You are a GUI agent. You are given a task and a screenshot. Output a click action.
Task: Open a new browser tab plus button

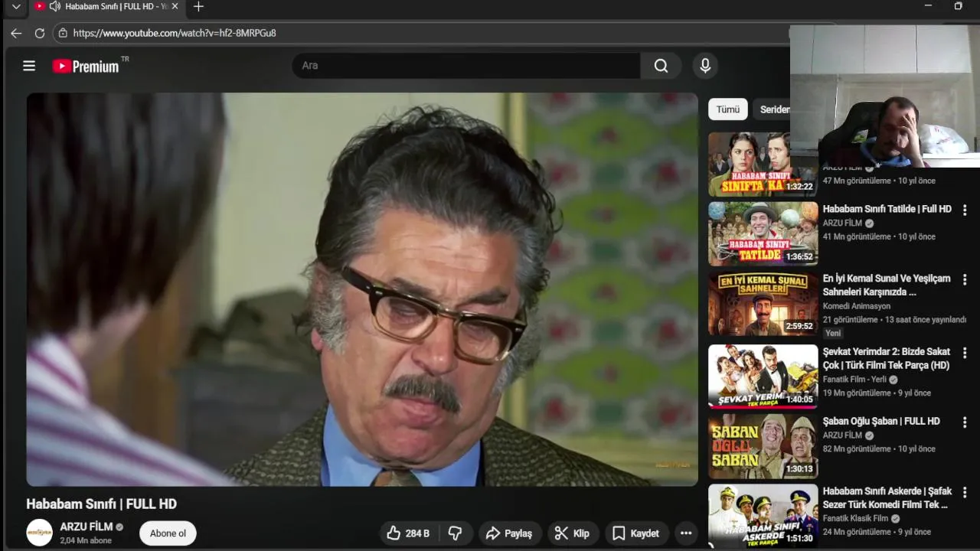(x=198, y=6)
